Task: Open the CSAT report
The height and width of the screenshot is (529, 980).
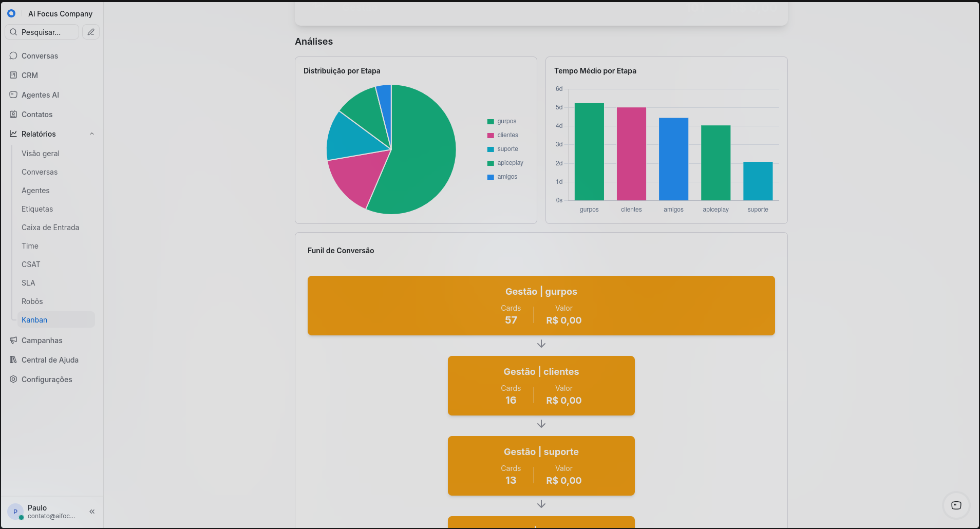Action: 31,264
